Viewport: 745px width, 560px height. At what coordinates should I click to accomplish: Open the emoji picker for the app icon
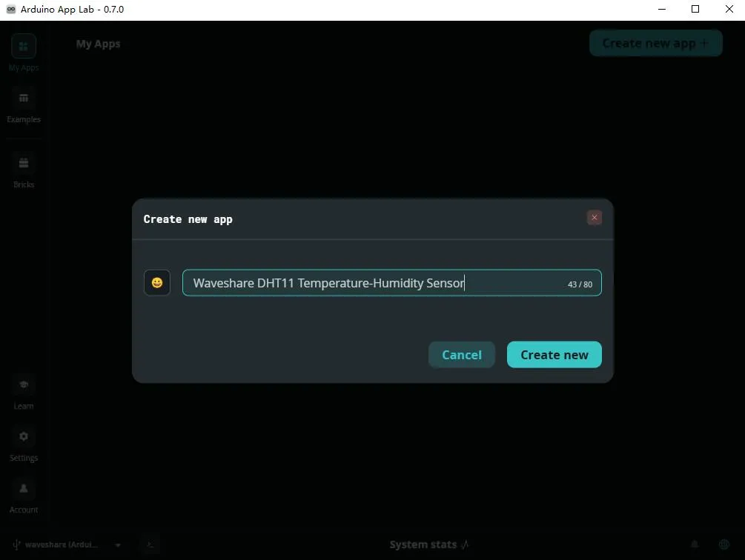[x=157, y=283]
